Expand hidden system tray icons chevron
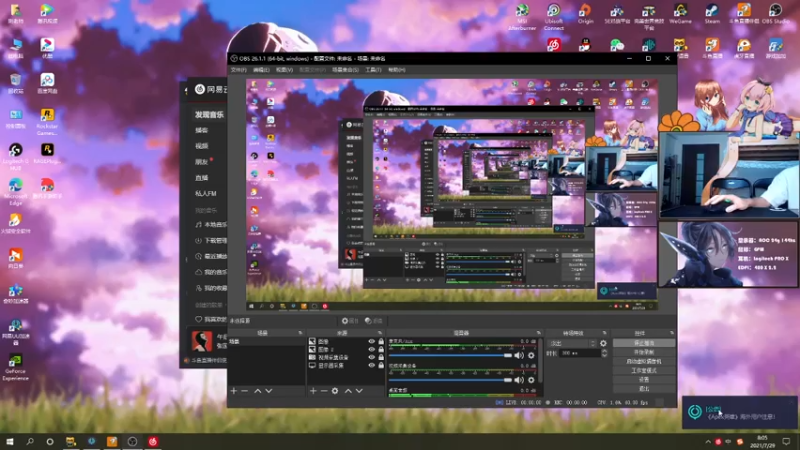This screenshot has height=450, width=800. pyautogui.click(x=708, y=441)
